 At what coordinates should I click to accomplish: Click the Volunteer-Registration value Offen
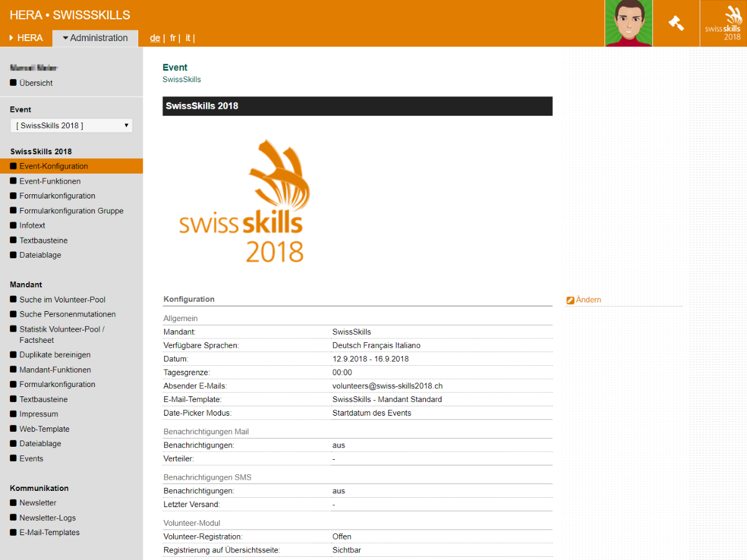[342, 536]
